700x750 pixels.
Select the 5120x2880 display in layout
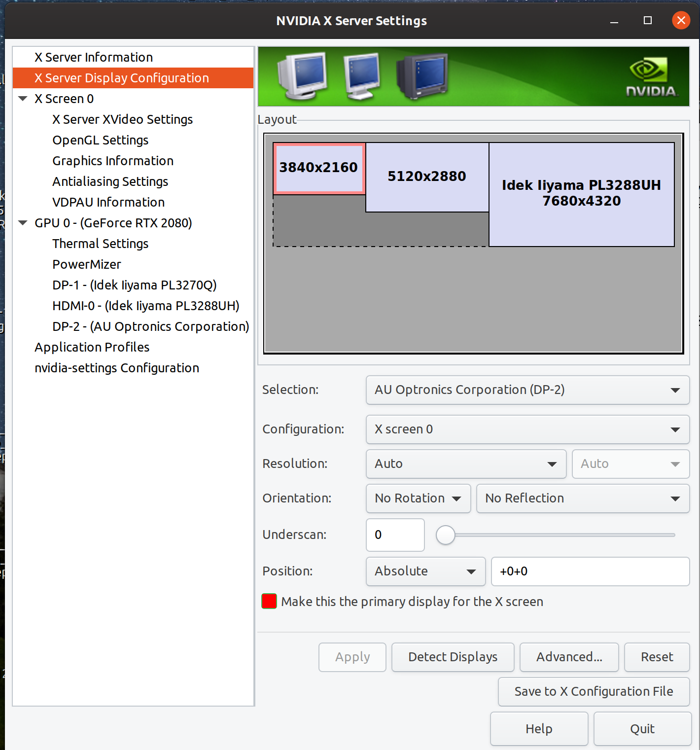click(427, 178)
